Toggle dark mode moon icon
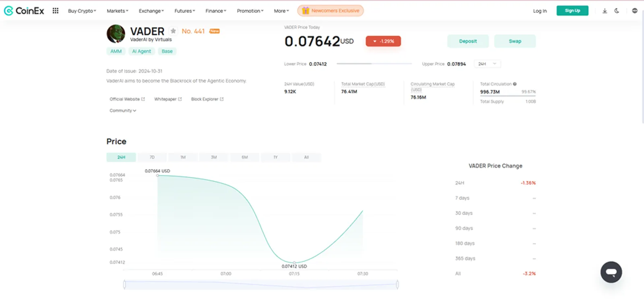 [x=617, y=11]
